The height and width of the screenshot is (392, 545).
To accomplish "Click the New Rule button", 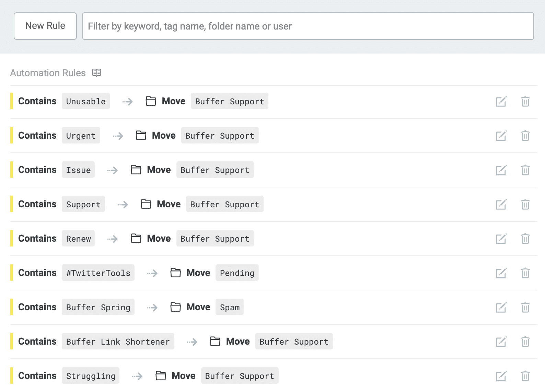I will tap(45, 26).
